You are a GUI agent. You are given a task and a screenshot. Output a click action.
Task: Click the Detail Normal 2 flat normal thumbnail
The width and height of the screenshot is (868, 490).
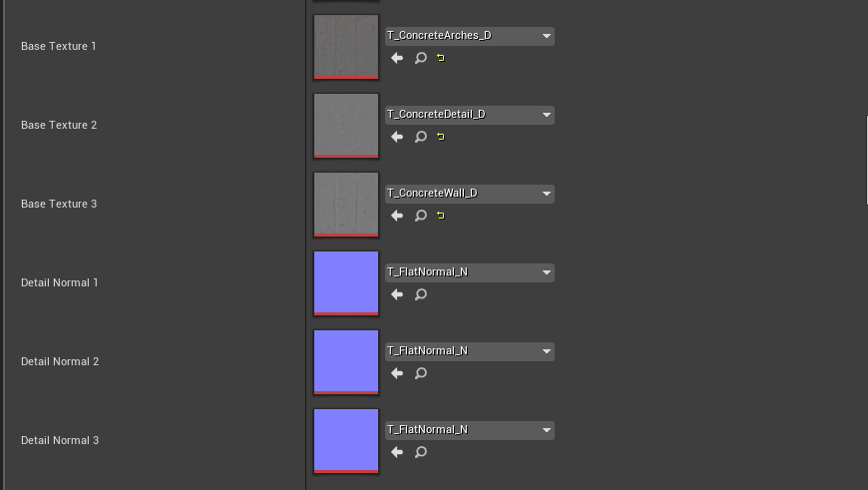[346, 361]
